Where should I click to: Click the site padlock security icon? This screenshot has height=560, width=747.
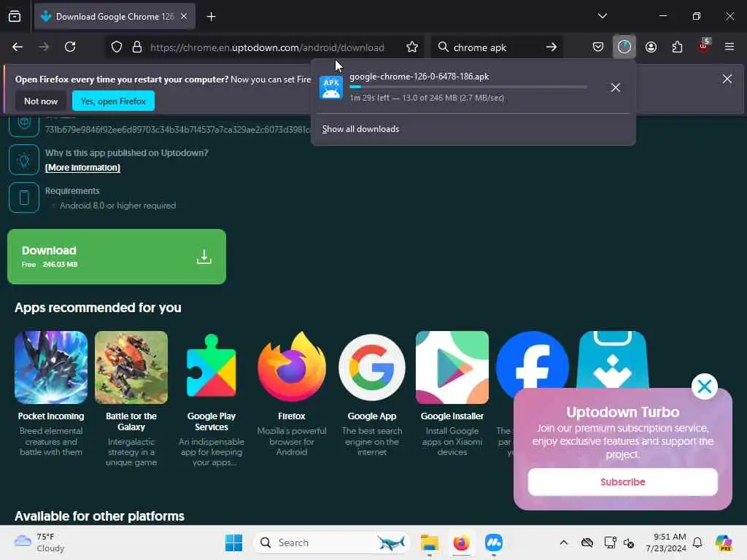pos(137,47)
